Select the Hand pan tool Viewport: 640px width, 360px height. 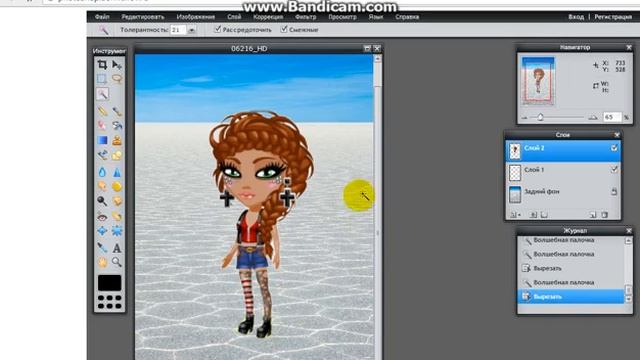point(102,262)
